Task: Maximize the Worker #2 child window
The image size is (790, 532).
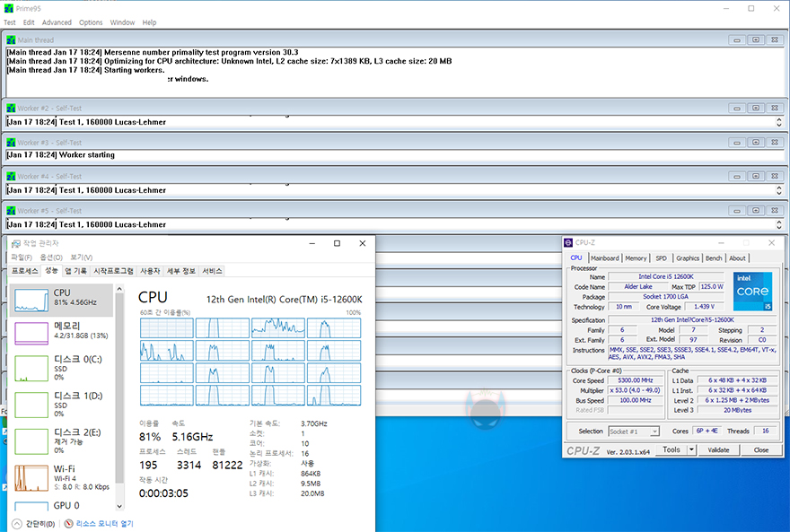Action: (756, 109)
